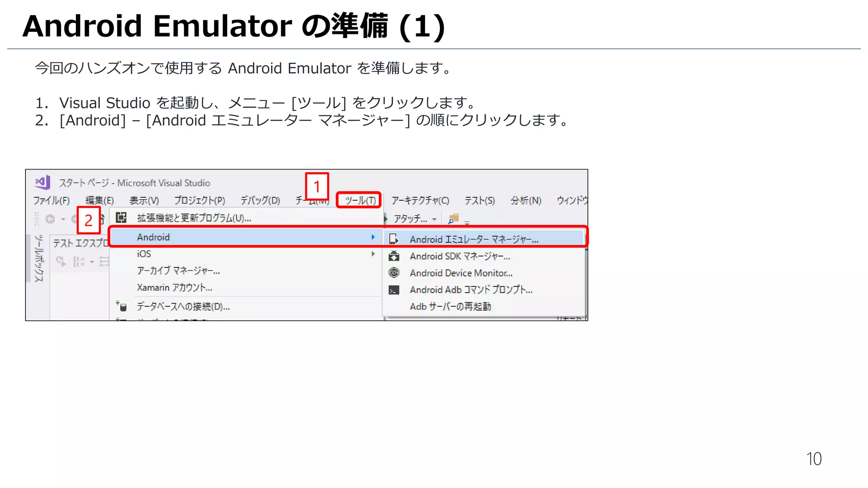Launch Android エミュレーター マネージャー...
This screenshot has width=868, height=488.
[x=484, y=239]
